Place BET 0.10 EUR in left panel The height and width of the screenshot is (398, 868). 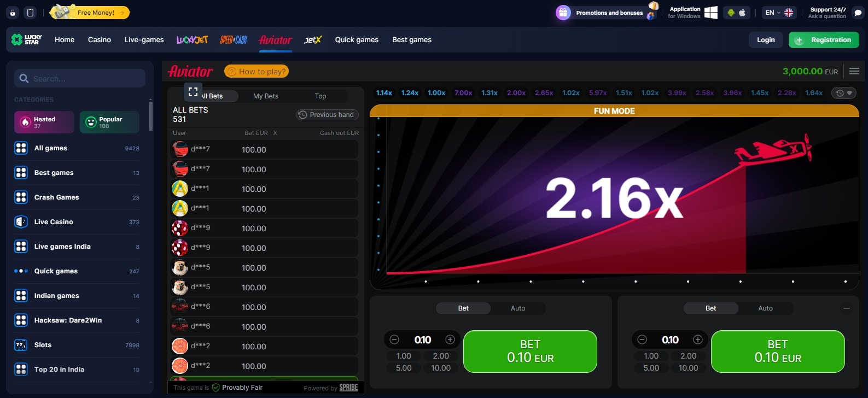[530, 352]
